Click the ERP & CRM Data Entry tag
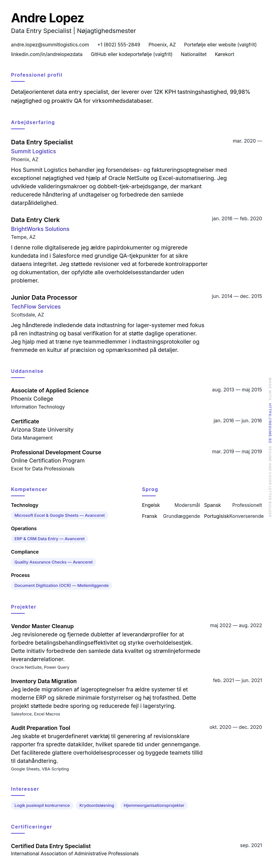 click(49, 538)
